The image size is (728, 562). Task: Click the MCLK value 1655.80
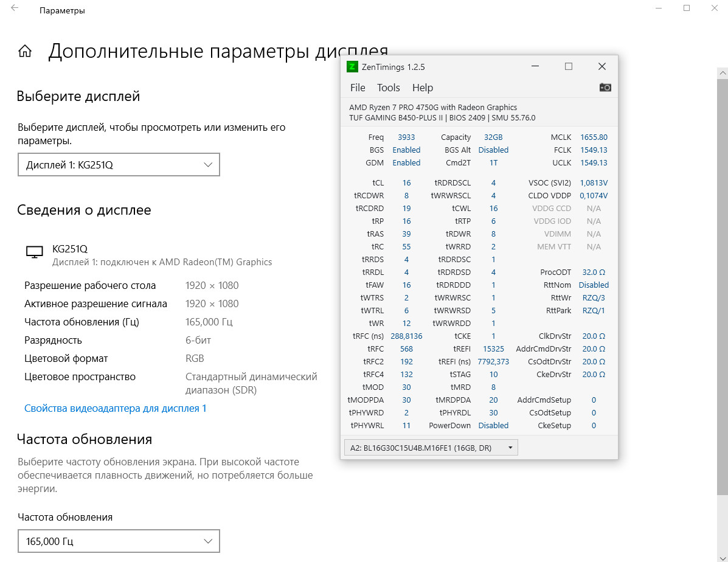[x=594, y=137]
